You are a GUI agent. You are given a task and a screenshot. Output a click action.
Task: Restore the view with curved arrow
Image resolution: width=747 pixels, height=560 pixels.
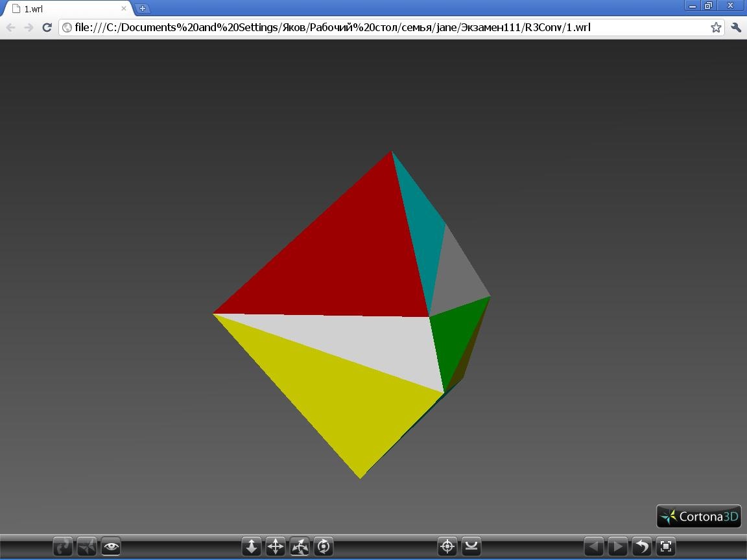[x=641, y=546]
